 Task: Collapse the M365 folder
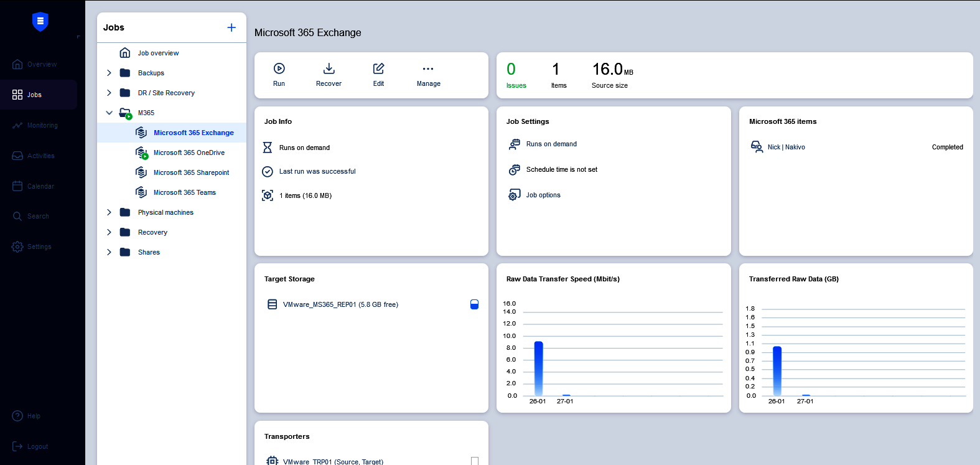(x=110, y=113)
